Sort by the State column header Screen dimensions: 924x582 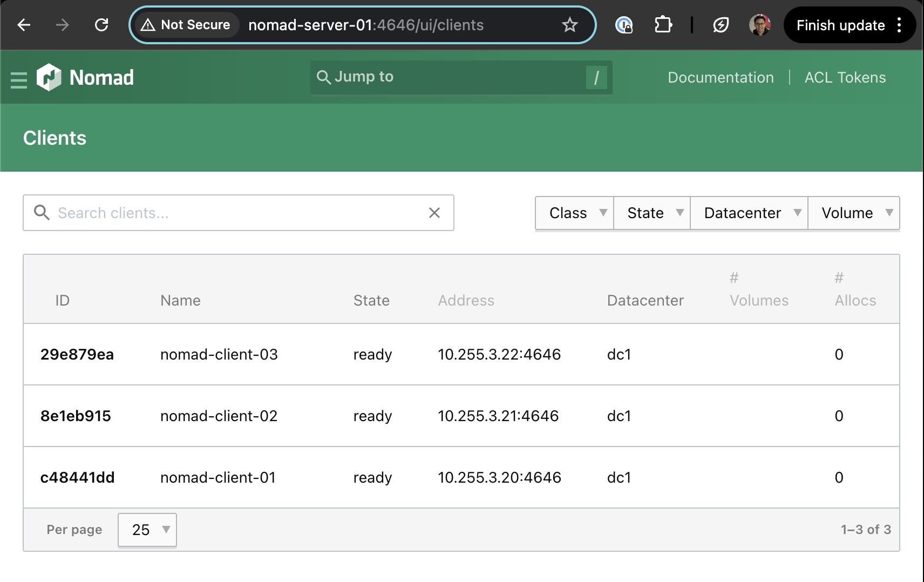tap(371, 300)
